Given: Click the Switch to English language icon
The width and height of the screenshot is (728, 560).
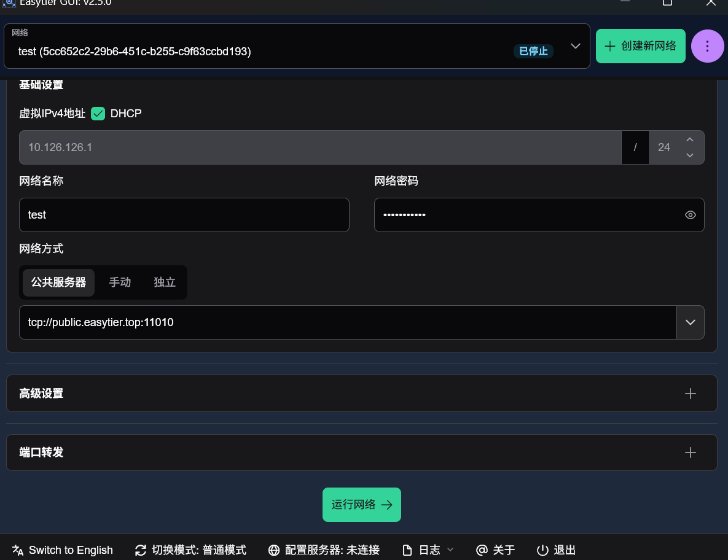Looking at the screenshot, I should pyautogui.click(x=17, y=550).
